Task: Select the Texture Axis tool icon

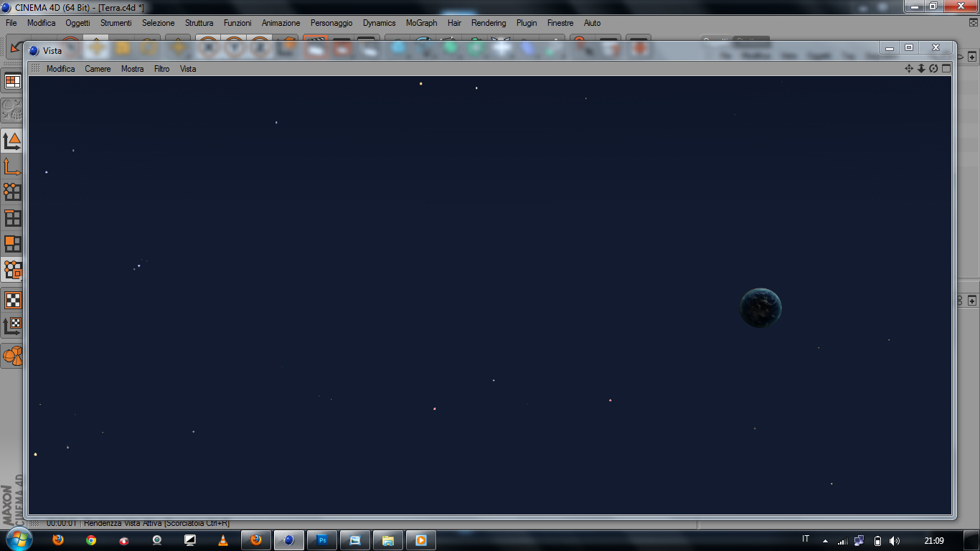Action: pyautogui.click(x=12, y=326)
